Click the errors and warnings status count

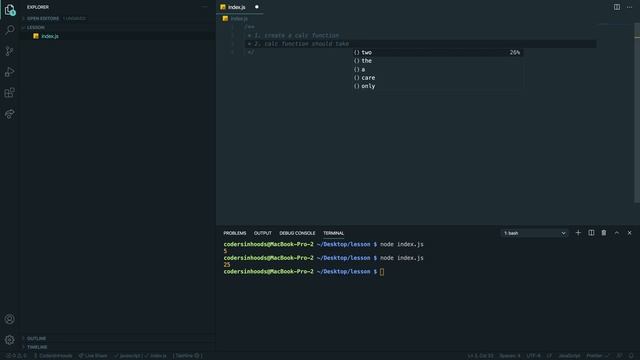click(17, 356)
